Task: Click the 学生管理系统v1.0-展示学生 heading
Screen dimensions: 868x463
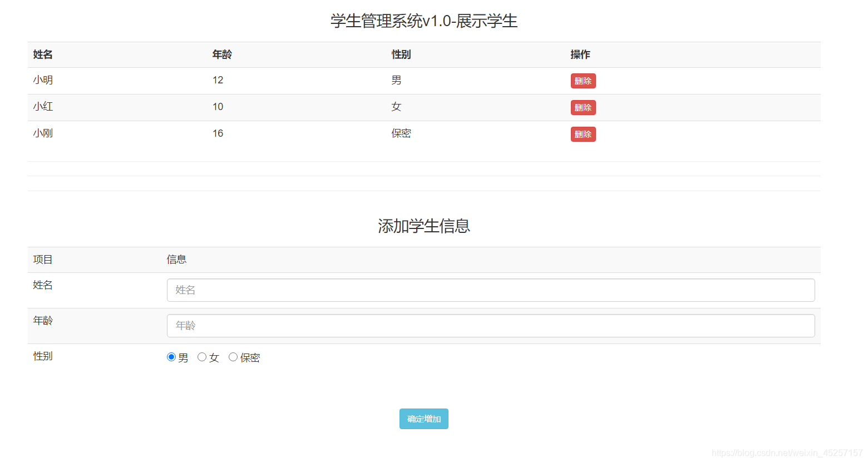Action: [424, 21]
